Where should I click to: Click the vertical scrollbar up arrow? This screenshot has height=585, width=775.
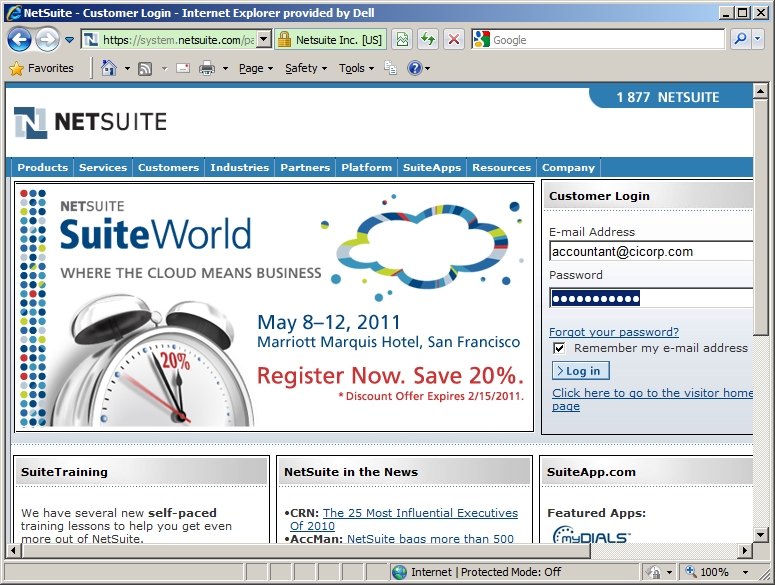pos(760,91)
